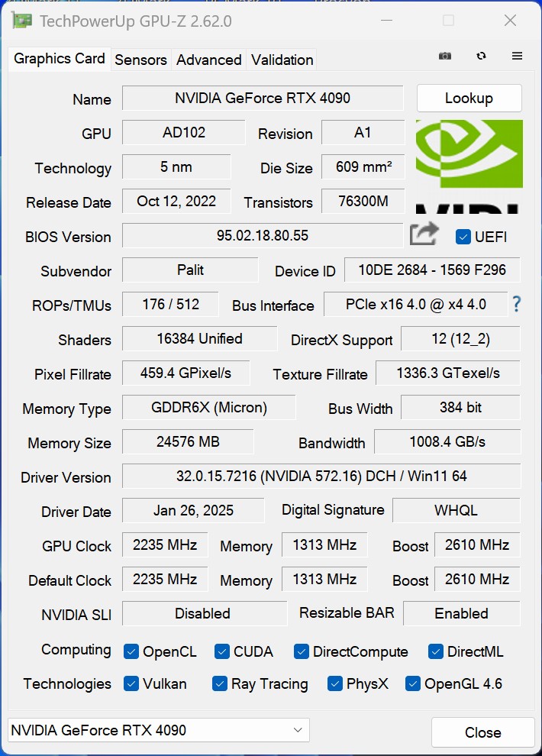Image resolution: width=542 pixels, height=756 pixels.
Task: Click the NVIDIA SLI value Disabled
Action: 205,613
